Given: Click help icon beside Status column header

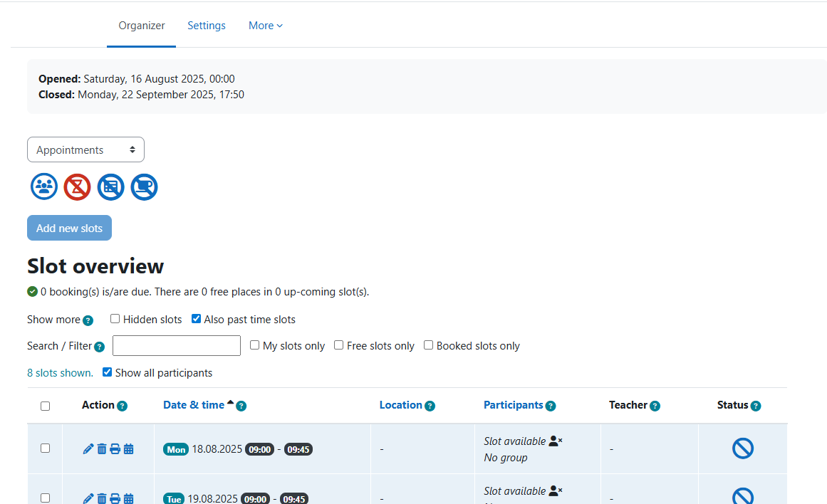Looking at the screenshot, I should tap(756, 406).
